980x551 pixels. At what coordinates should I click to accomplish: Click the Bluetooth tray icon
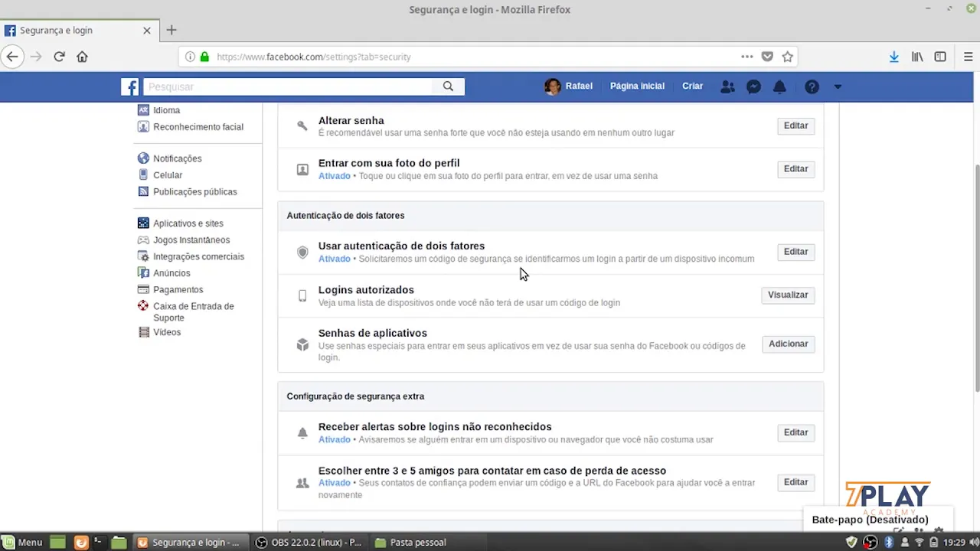click(889, 542)
